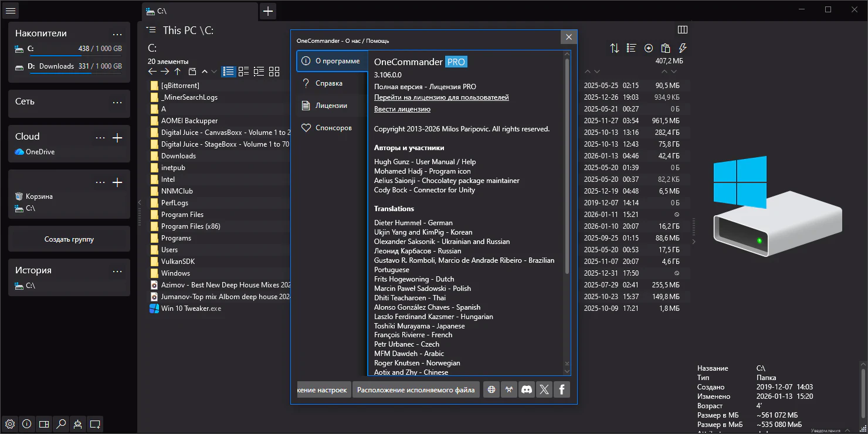This screenshot has width=868, height=434.
Task: Expand the История panel options menu
Action: (x=117, y=271)
